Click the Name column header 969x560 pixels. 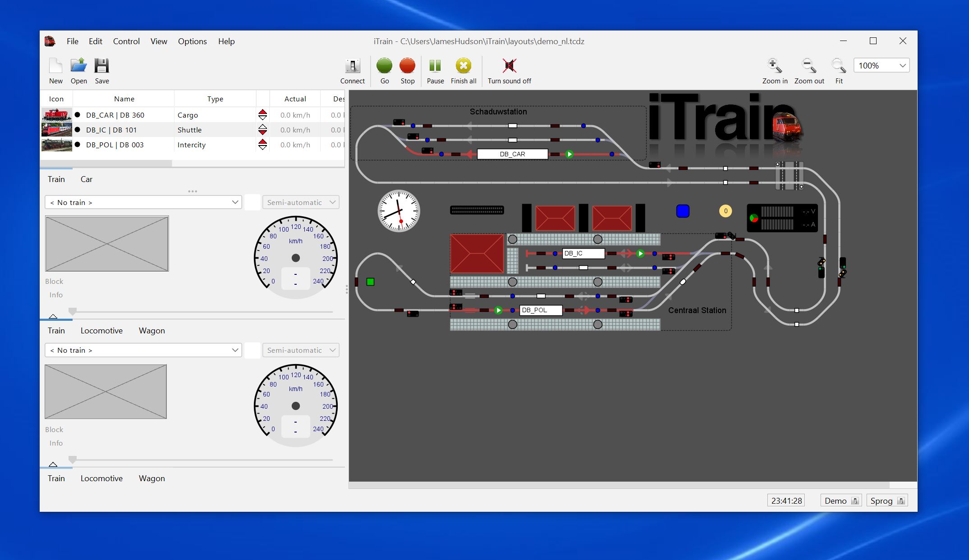[x=124, y=99]
